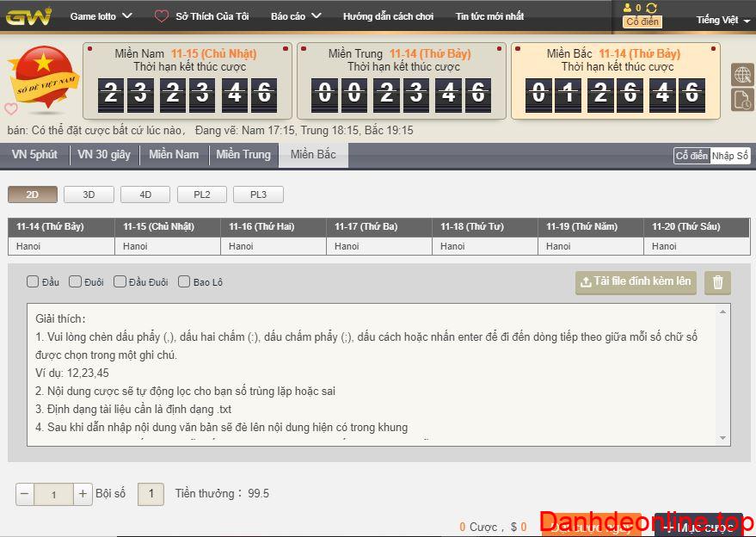Check the Bao Lô option
Screen dimensions: 756x537
point(184,281)
